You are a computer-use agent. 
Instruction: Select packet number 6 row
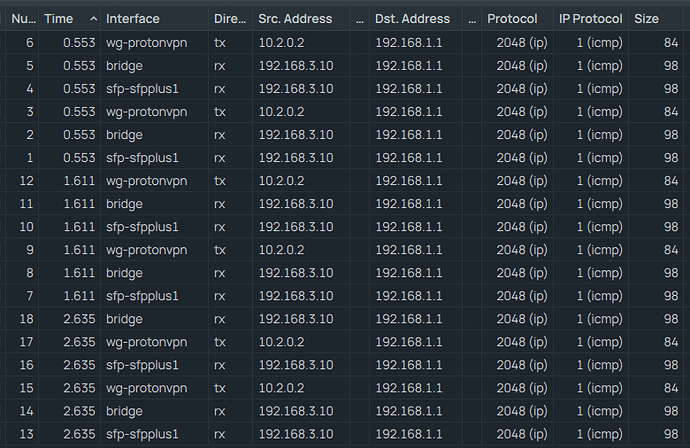click(345, 43)
